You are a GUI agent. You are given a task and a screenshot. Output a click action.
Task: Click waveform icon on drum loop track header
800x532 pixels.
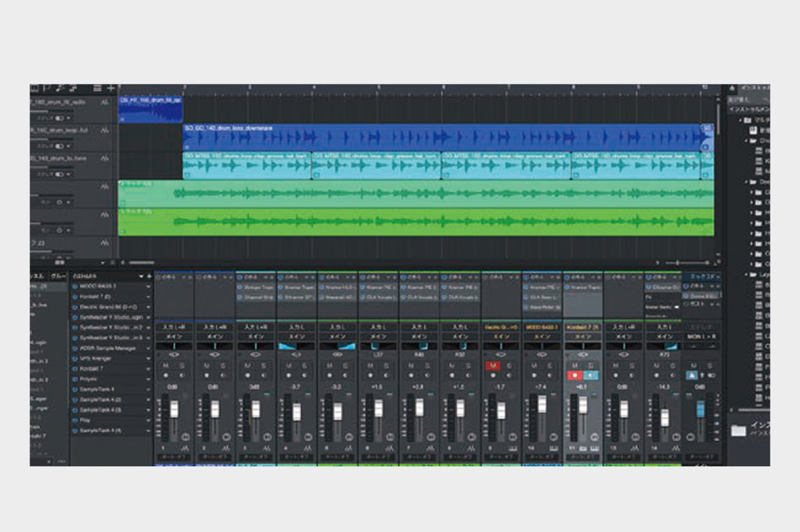(x=105, y=129)
